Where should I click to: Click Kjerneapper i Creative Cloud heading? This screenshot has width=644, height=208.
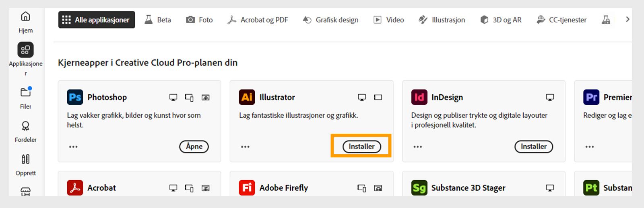(148, 63)
